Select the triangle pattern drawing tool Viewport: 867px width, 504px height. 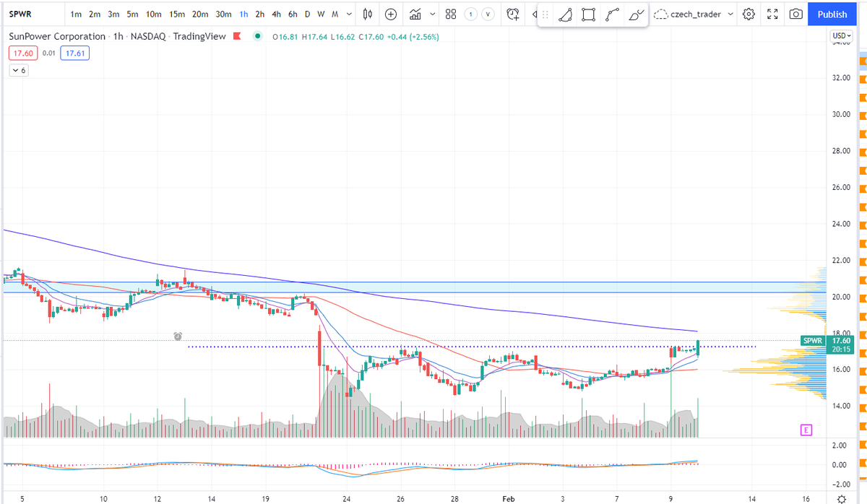566,14
